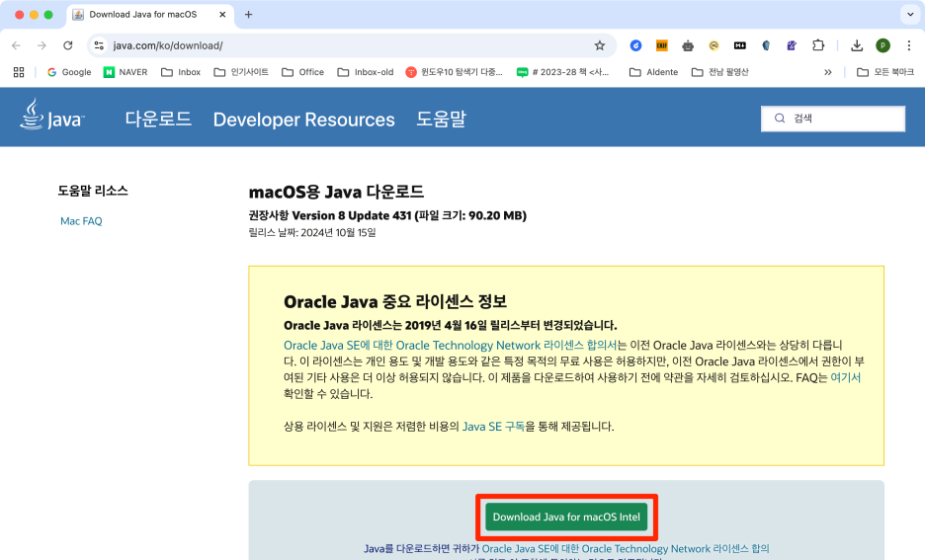The height and width of the screenshot is (560, 925).
Task: Open the Aldente bookmark folder
Action: coord(653,72)
